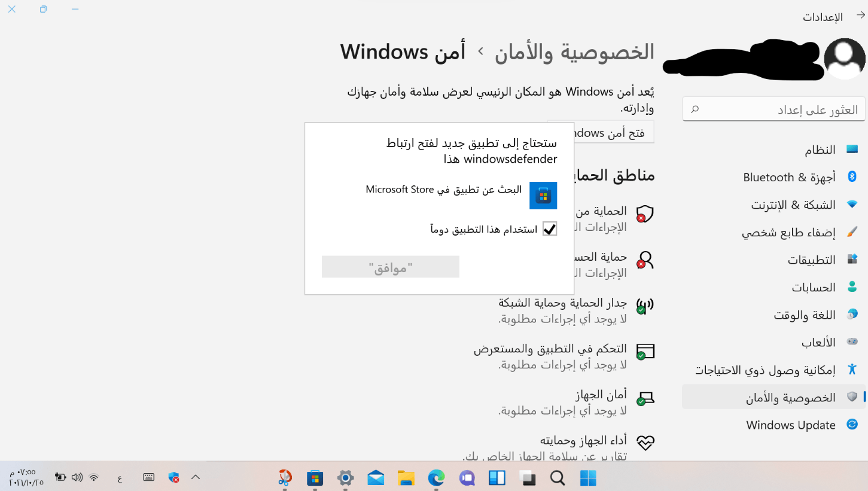This screenshot has height=491, width=868.
Task: Click the Microsoft Store icon in the dialog
Action: click(x=543, y=196)
